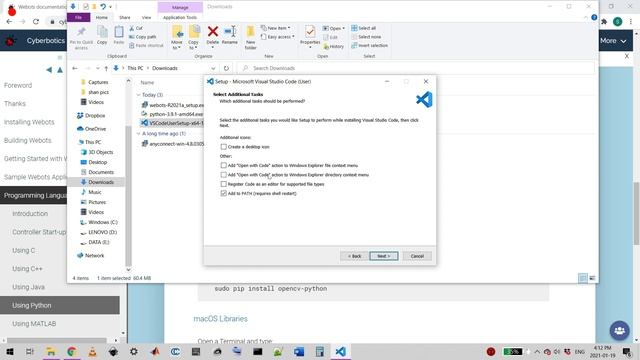Open More menu on Cyberbotics site
Screen dimensions: 640x360
pyautogui.click(x=613, y=41)
